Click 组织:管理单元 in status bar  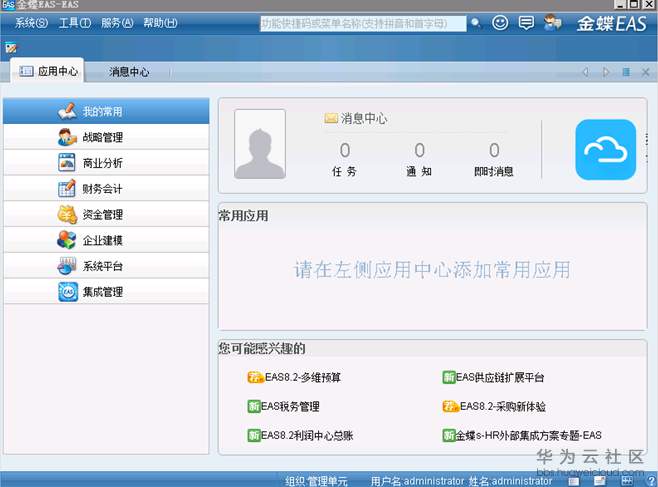[x=316, y=481]
